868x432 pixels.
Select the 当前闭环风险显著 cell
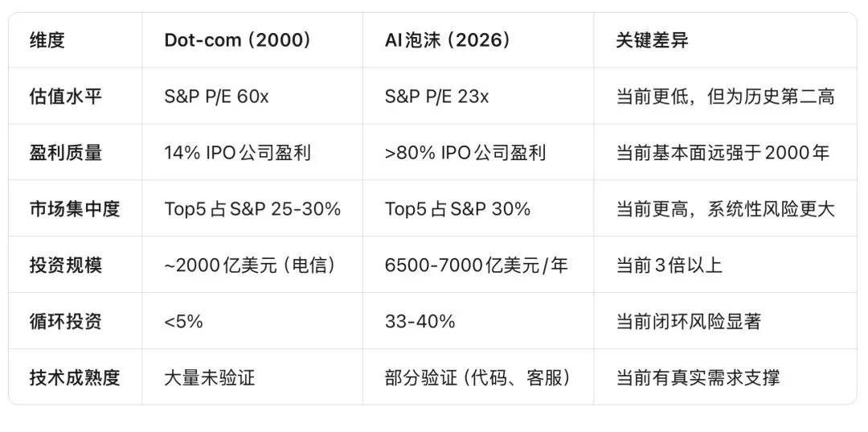point(689,321)
